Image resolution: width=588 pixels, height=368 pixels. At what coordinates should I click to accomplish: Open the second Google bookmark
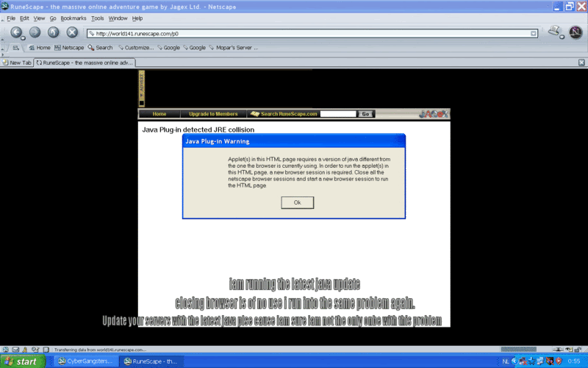coord(195,48)
